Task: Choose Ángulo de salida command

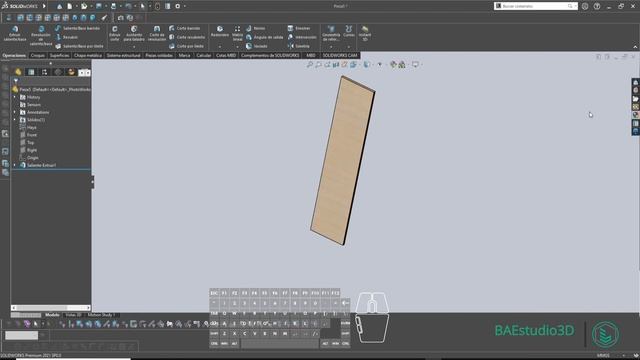Action: [264, 37]
